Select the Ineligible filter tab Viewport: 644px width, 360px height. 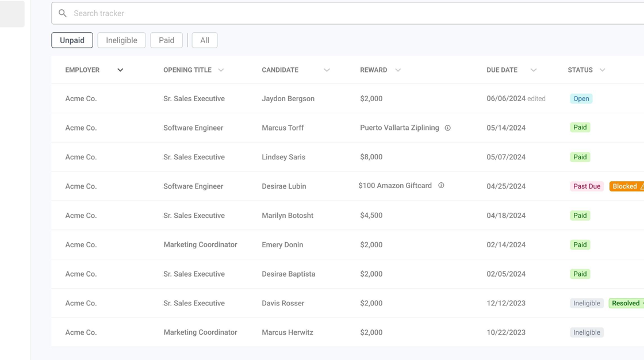[x=121, y=40]
